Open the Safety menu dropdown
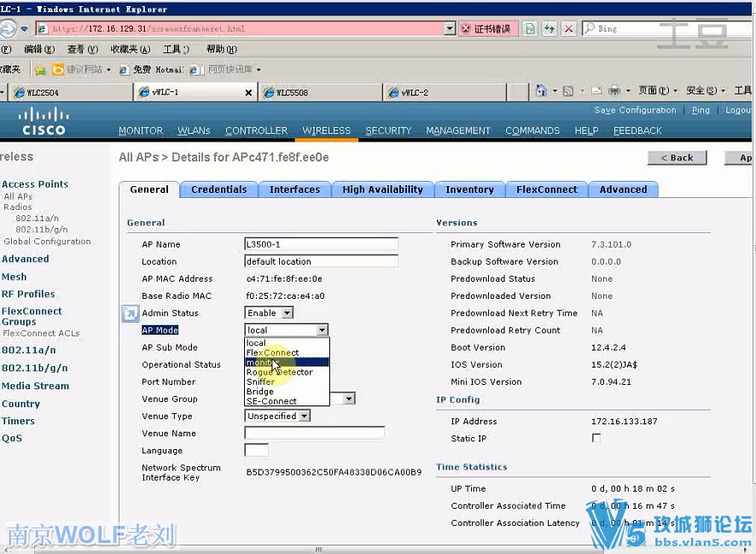The width and height of the screenshot is (756, 554). tap(706, 90)
